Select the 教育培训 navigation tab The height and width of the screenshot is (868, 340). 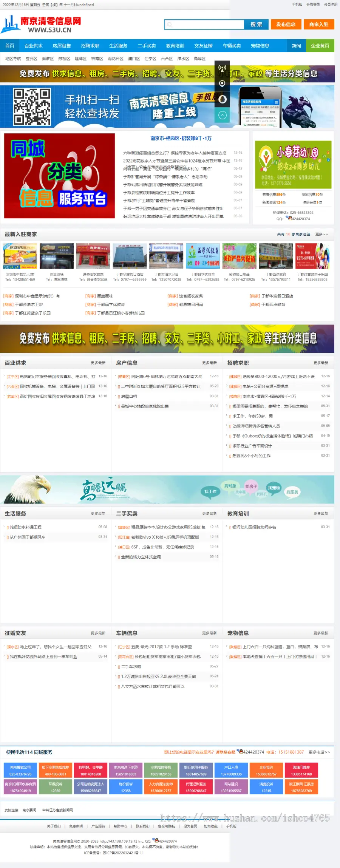(175, 46)
